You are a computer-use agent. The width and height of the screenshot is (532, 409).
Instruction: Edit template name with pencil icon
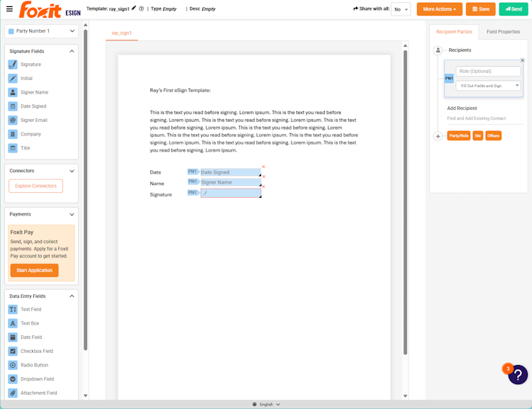(133, 8)
